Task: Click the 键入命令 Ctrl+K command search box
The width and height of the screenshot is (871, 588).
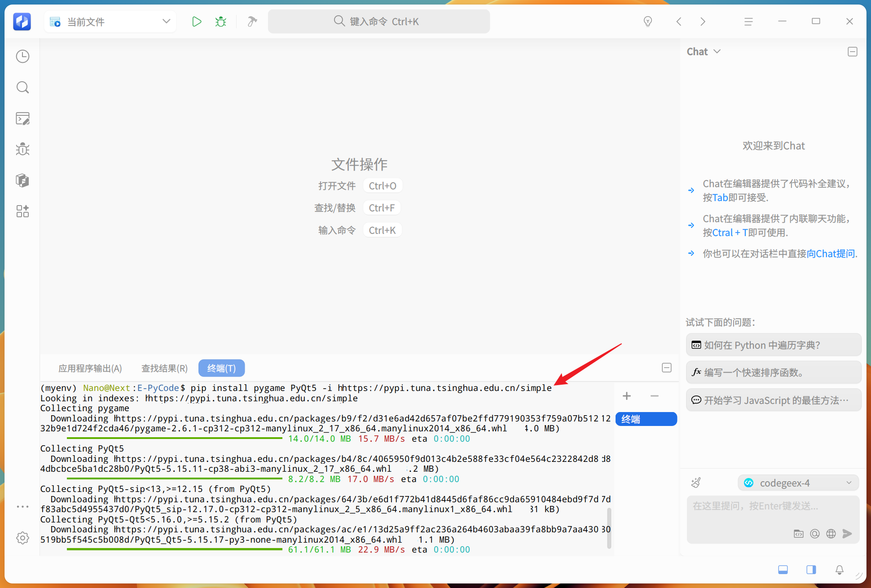Action: click(379, 22)
